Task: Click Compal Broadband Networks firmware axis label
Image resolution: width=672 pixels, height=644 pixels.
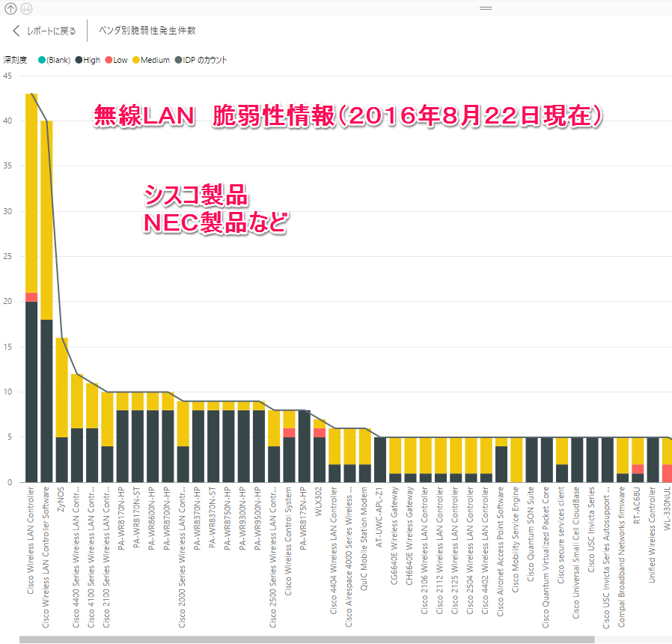Action: click(622, 557)
